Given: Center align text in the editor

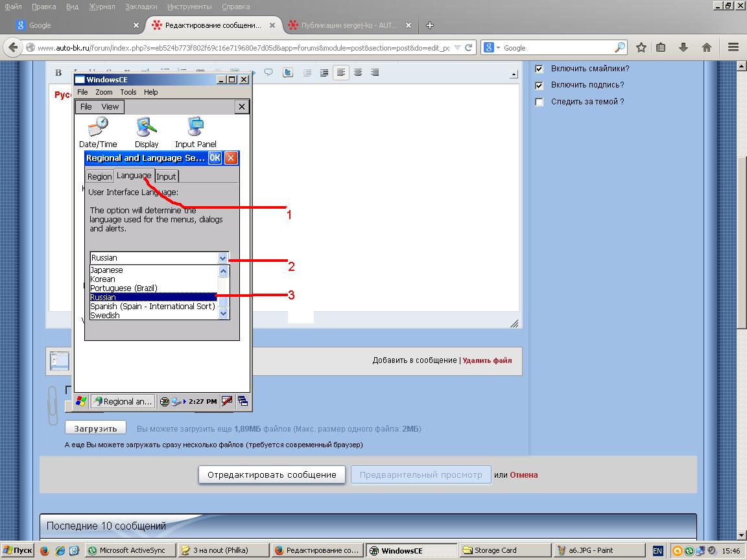Looking at the screenshot, I should pyautogui.click(x=358, y=73).
